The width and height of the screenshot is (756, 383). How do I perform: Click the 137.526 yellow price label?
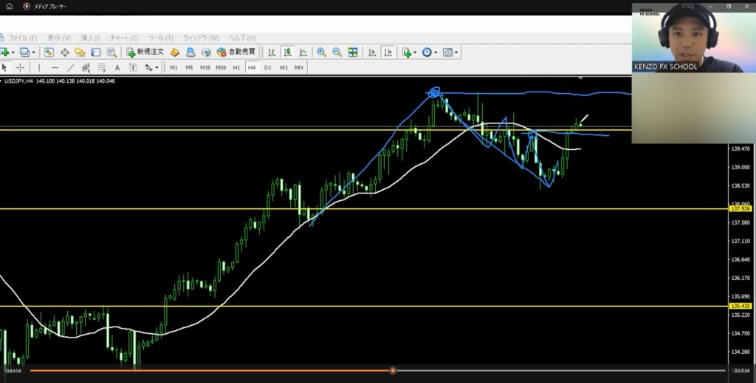click(742, 209)
